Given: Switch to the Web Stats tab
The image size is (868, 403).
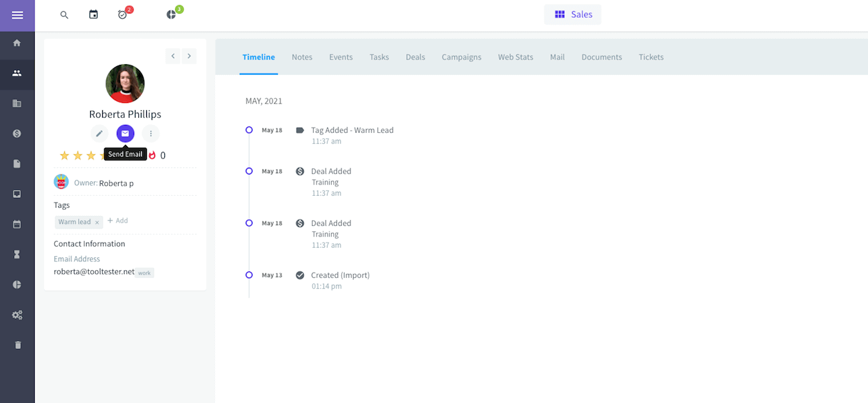Looking at the screenshot, I should [515, 57].
